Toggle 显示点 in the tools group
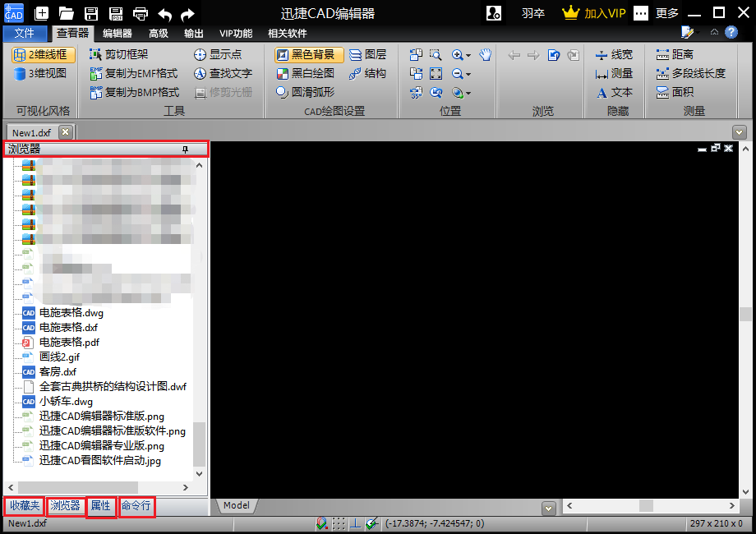 (218, 54)
